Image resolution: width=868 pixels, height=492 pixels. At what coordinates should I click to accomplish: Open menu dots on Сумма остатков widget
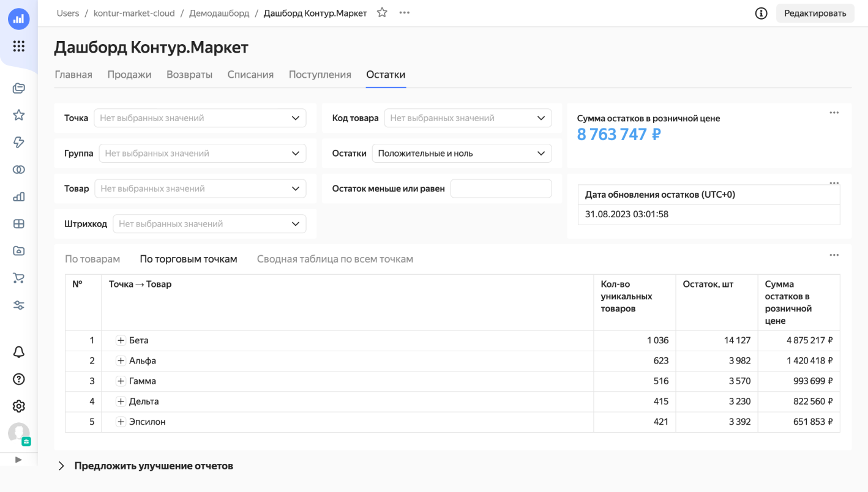834,113
